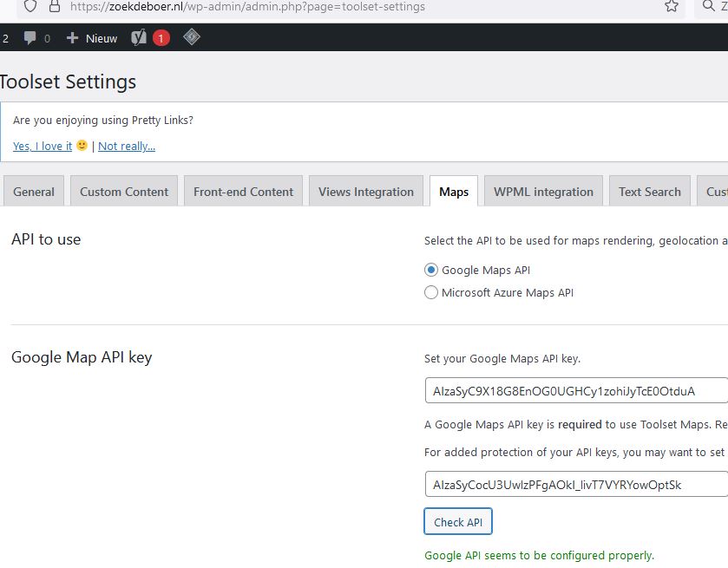Click 'Set your Google Maps API key.' text
Viewport: 728px width, 568px height.
502,359
